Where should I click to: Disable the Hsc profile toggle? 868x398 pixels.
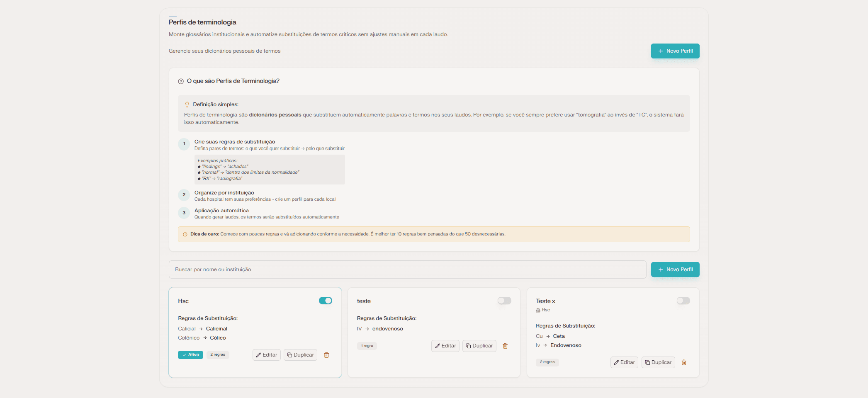coord(325,301)
